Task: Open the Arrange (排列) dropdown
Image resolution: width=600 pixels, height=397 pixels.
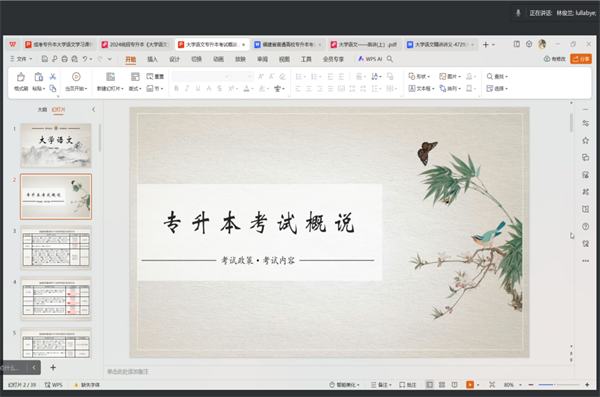Action: click(x=450, y=88)
